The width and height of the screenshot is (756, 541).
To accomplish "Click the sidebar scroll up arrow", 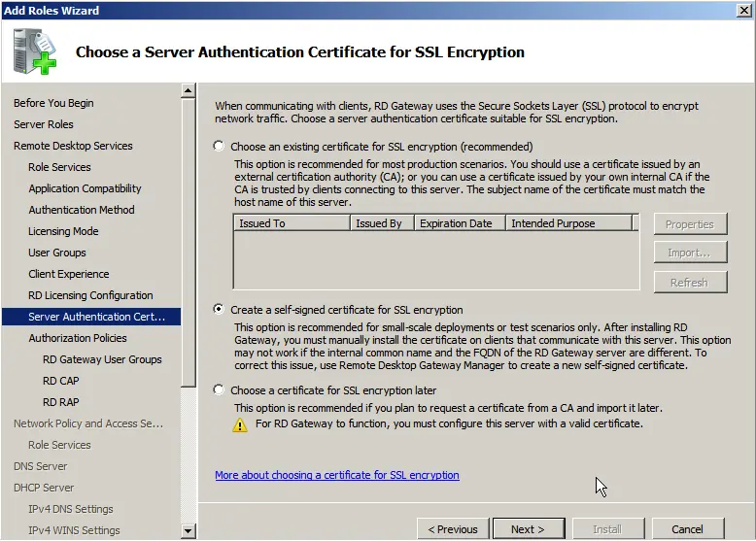I will [189, 91].
